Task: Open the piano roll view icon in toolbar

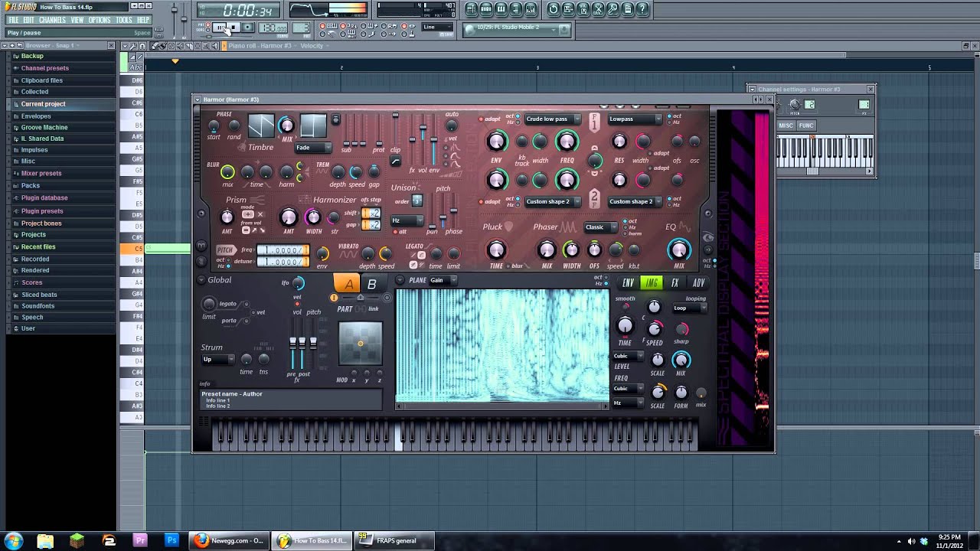Action: [x=501, y=9]
